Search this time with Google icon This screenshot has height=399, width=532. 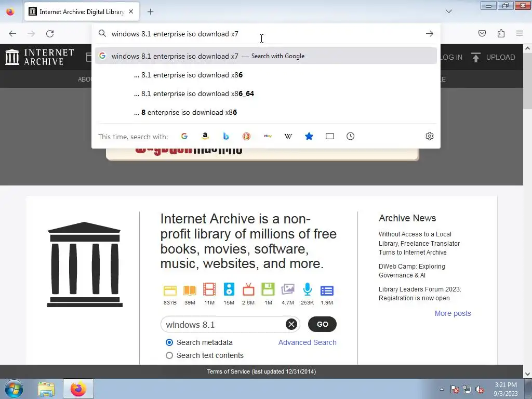coord(184,136)
